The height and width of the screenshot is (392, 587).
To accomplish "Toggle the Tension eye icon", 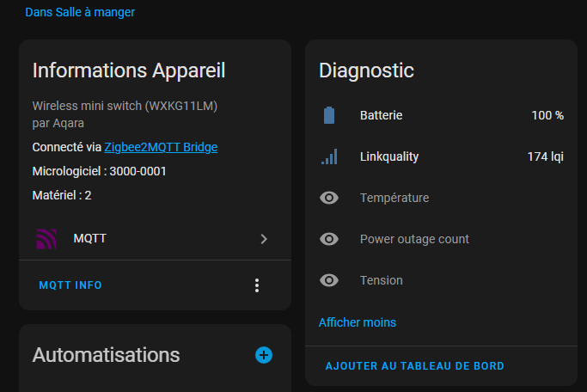I will click(x=329, y=280).
